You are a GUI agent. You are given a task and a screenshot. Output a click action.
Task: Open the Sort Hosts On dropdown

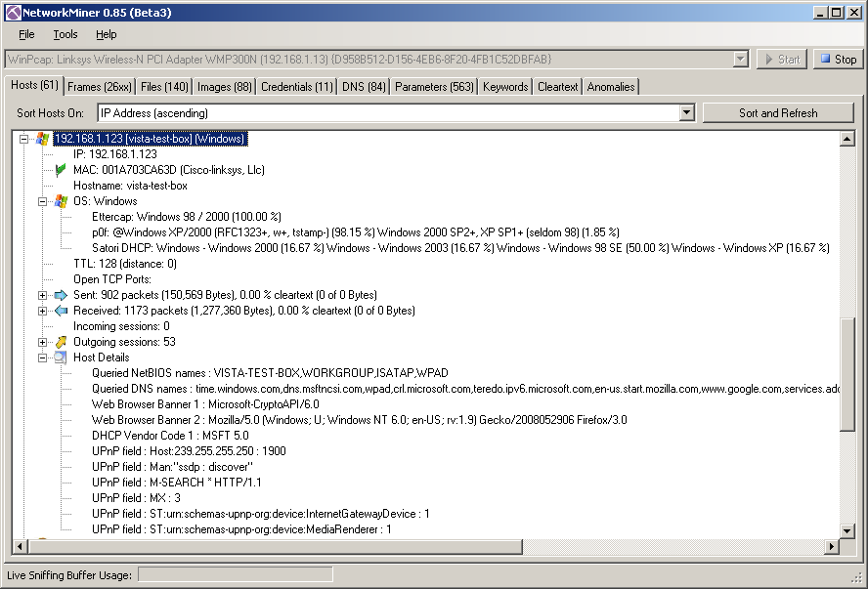point(686,113)
